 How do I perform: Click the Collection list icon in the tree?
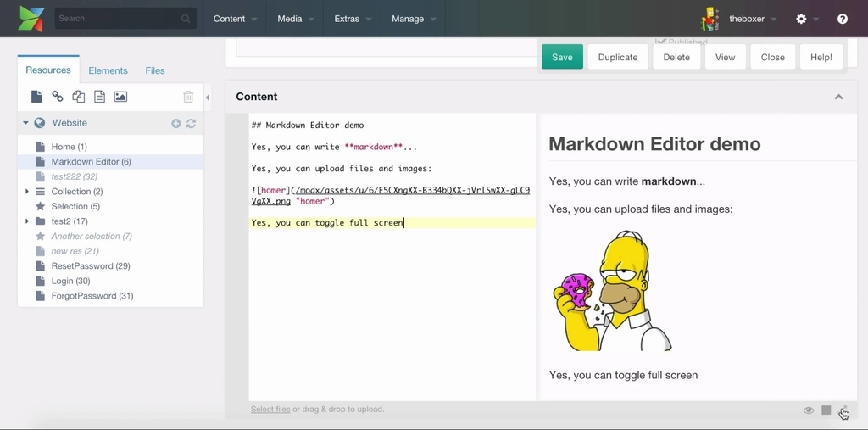click(40, 191)
